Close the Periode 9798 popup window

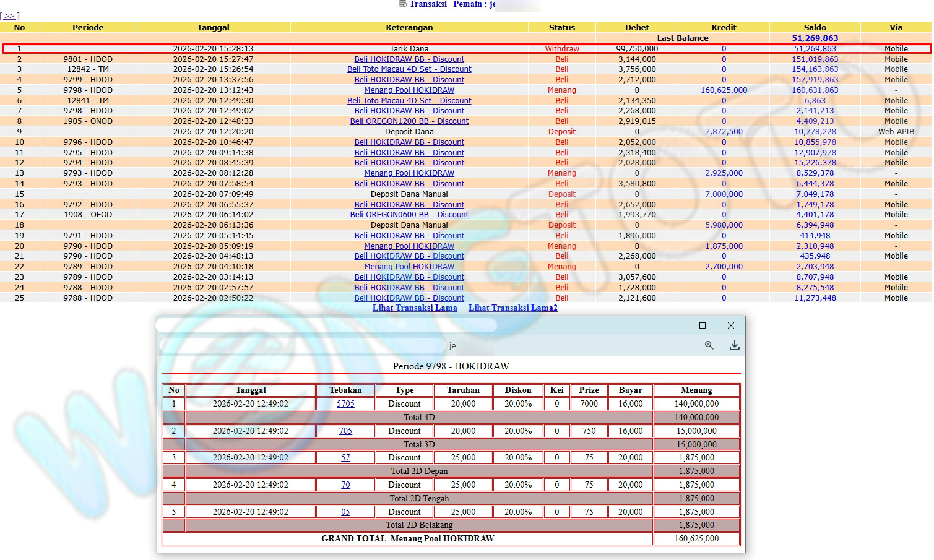pos(730,325)
